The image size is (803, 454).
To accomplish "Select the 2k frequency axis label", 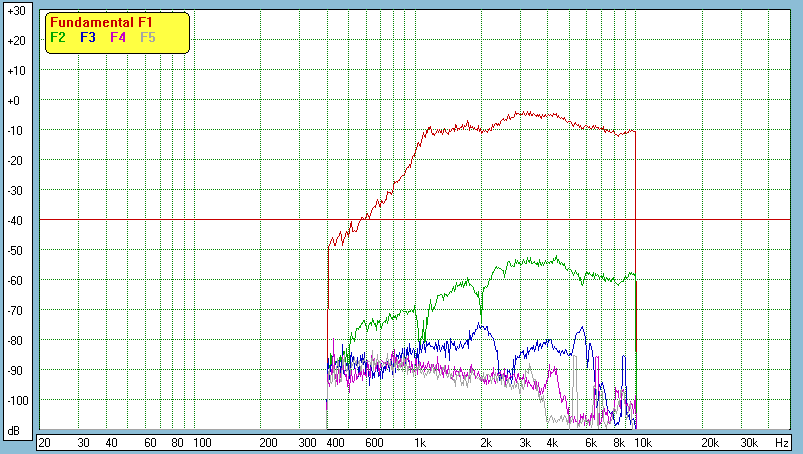I will pos(486,442).
